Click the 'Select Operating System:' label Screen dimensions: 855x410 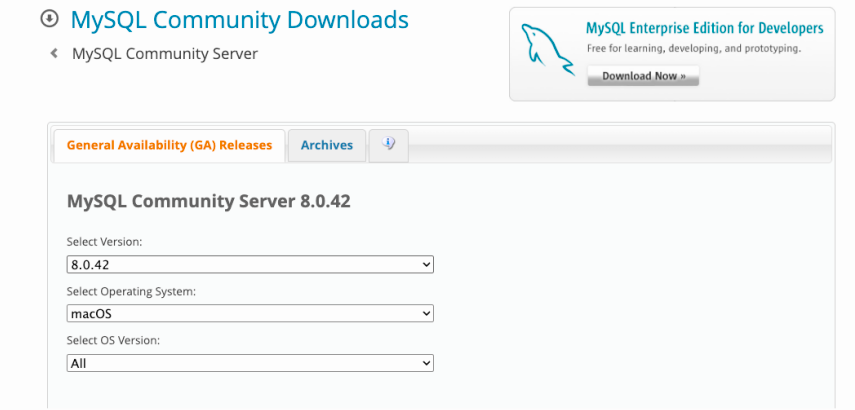point(131,291)
